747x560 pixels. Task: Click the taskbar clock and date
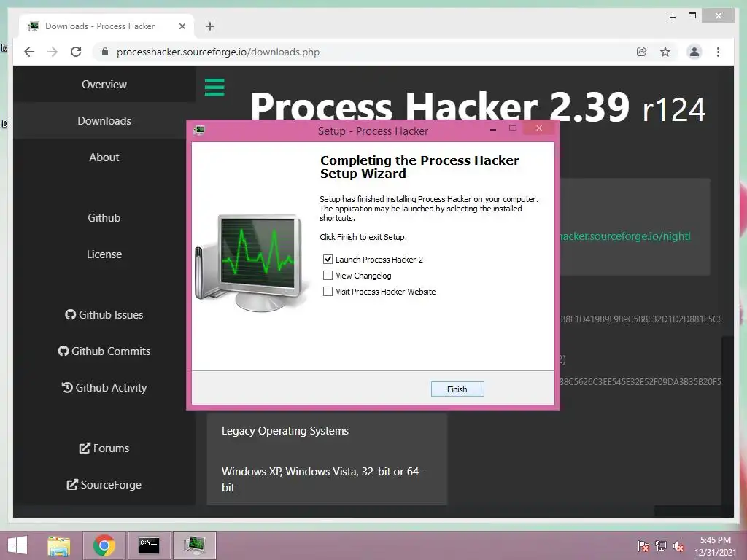715,545
